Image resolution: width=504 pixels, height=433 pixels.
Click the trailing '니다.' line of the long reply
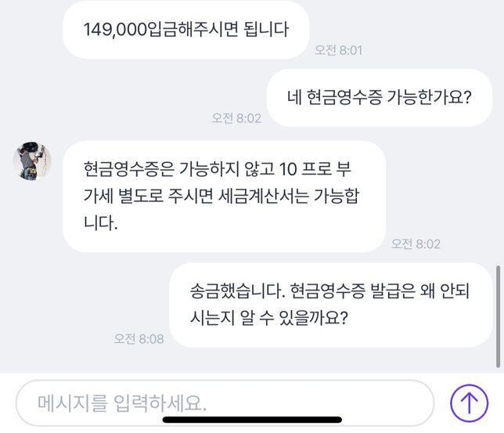click(x=101, y=223)
